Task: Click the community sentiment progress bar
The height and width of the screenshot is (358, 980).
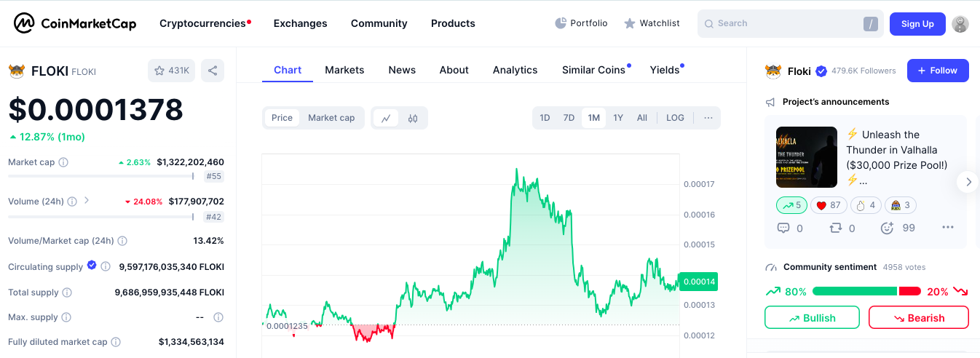Action: click(x=866, y=291)
